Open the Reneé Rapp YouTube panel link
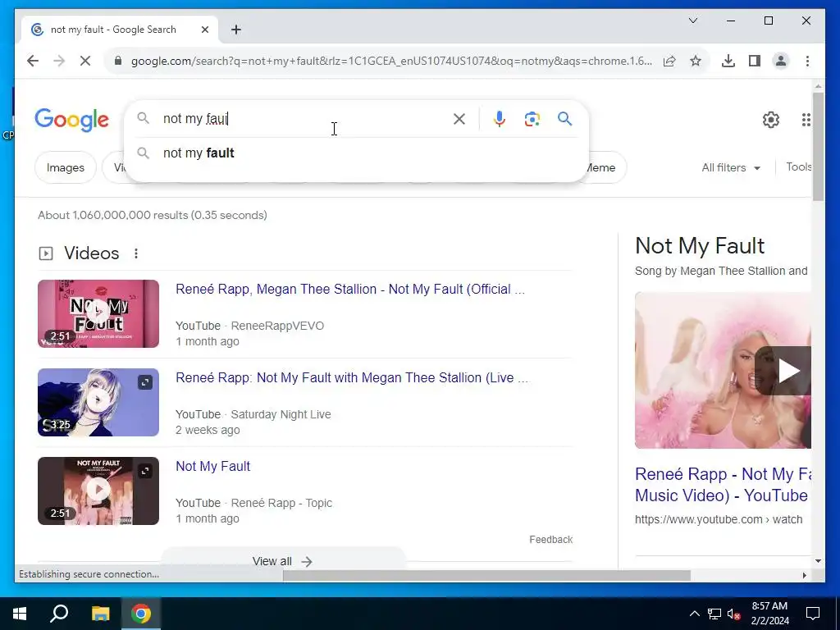Screen dimensions: 840x630 [x=723, y=485]
